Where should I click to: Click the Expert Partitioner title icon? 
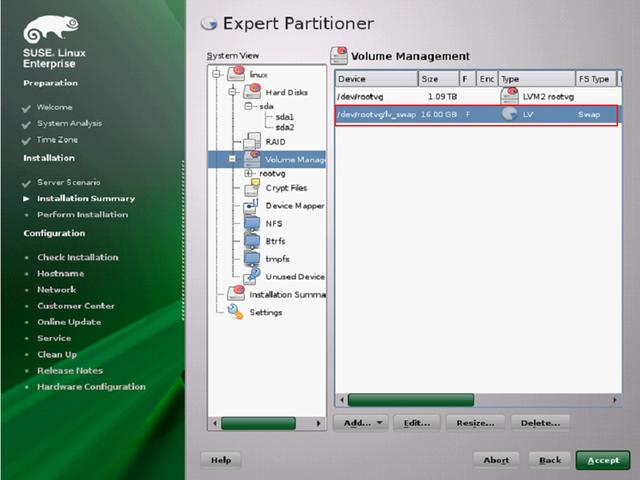209,23
